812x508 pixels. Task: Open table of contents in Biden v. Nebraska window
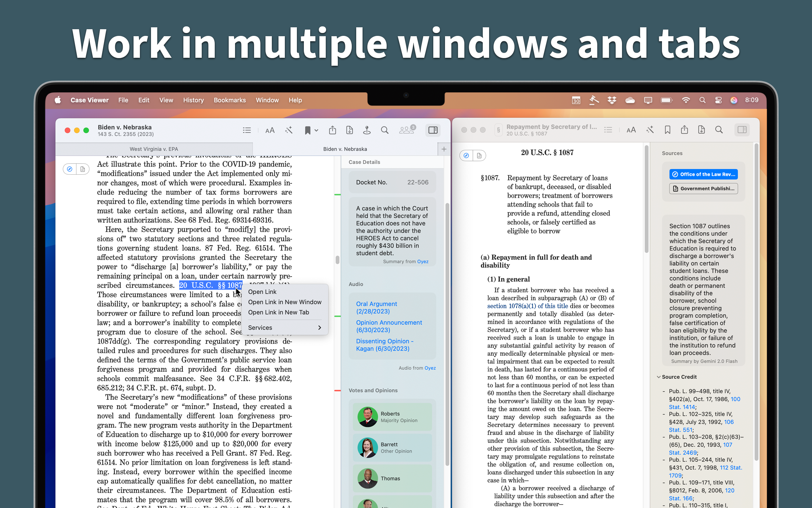click(x=247, y=130)
